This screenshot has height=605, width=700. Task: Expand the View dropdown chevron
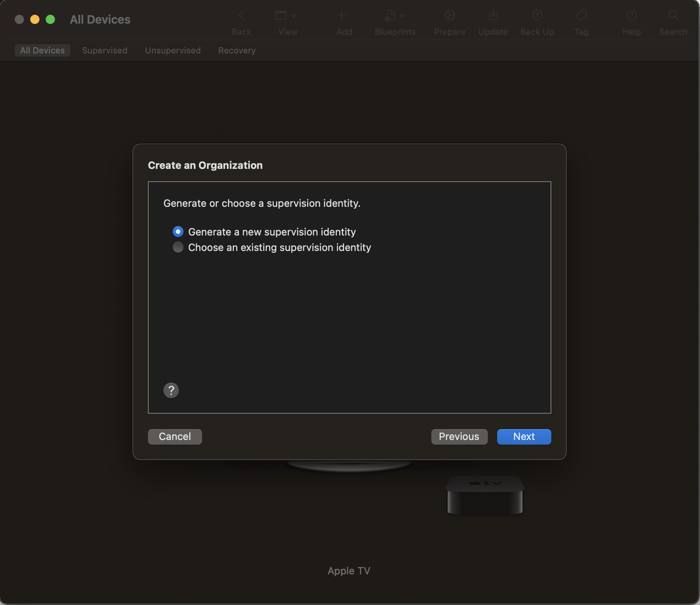(293, 16)
